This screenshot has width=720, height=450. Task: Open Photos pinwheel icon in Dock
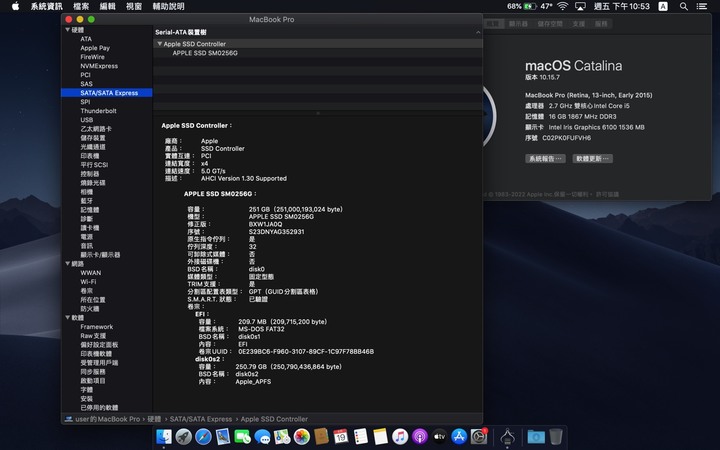(x=302, y=436)
